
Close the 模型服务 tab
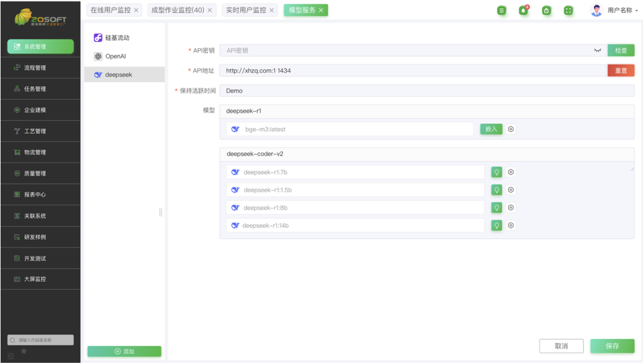click(321, 10)
